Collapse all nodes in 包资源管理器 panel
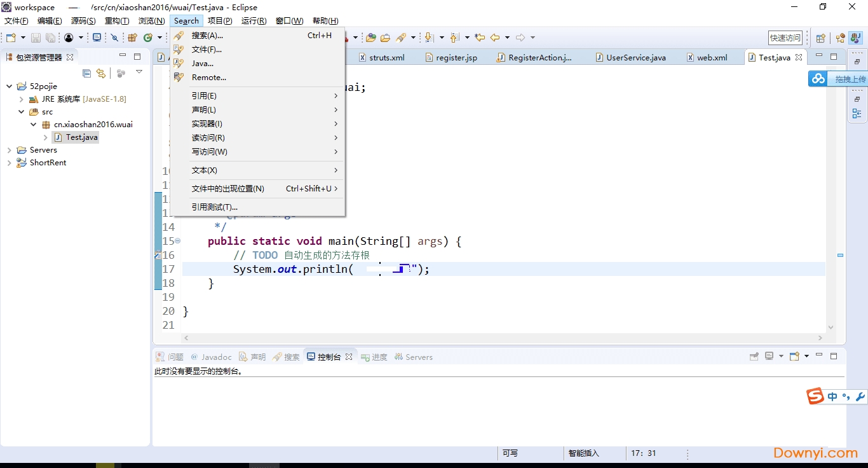This screenshot has height=468, width=868. (x=86, y=73)
